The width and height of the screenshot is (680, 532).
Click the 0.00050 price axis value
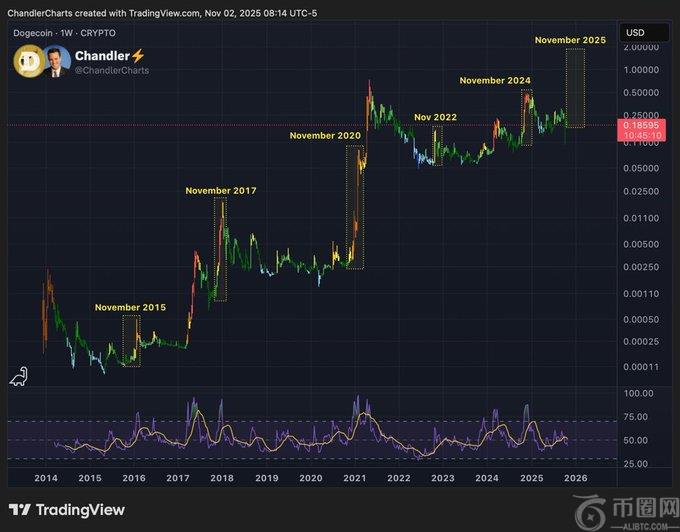pyautogui.click(x=641, y=319)
